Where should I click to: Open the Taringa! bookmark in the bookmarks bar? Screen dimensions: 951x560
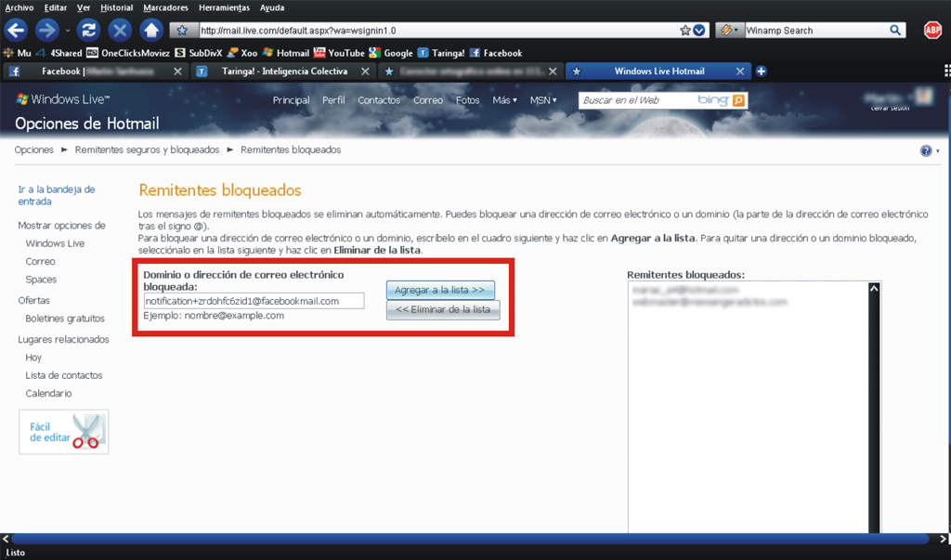pos(441,53)
